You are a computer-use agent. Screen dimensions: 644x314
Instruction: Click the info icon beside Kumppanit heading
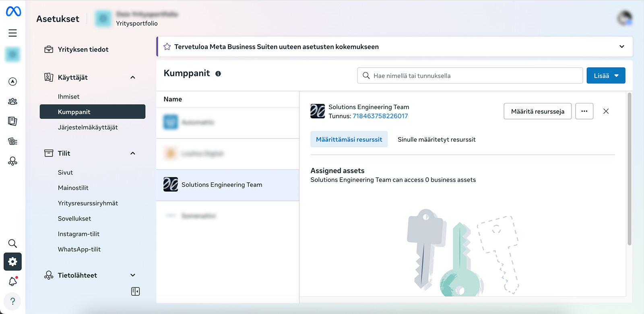(218, 74)
